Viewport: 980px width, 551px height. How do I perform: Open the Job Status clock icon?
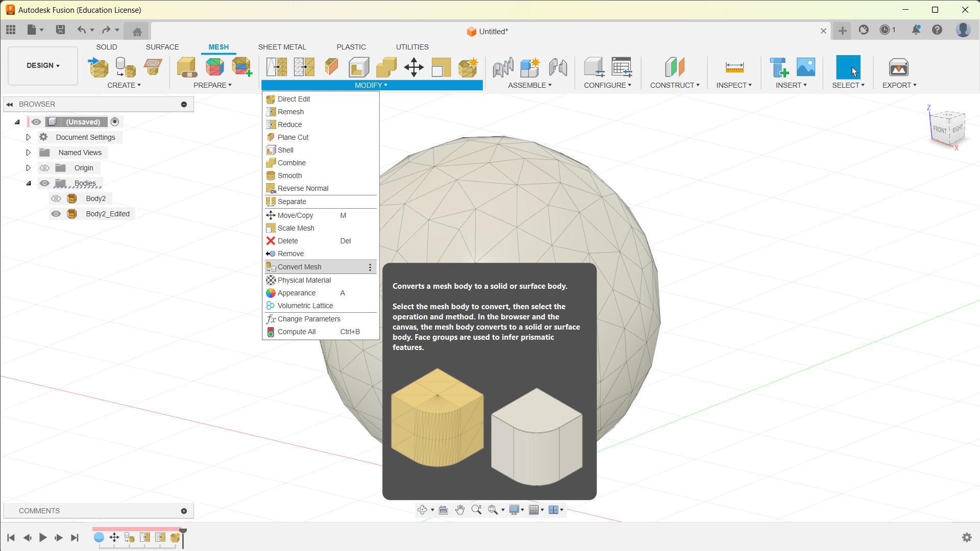[x=886, y=30]
